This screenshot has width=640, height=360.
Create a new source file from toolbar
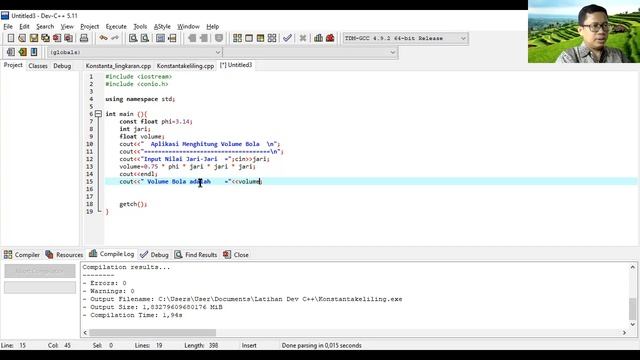tap(11, 38)
